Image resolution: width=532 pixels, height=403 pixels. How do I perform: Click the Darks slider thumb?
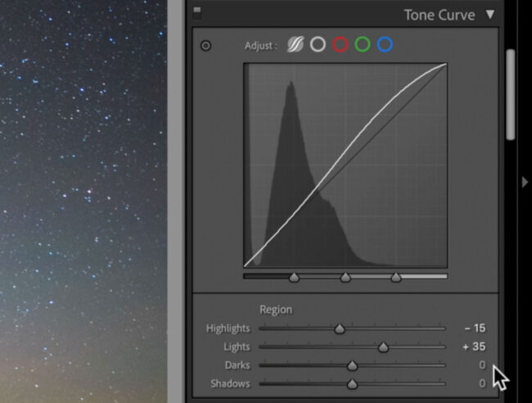(x=352, y=366)
